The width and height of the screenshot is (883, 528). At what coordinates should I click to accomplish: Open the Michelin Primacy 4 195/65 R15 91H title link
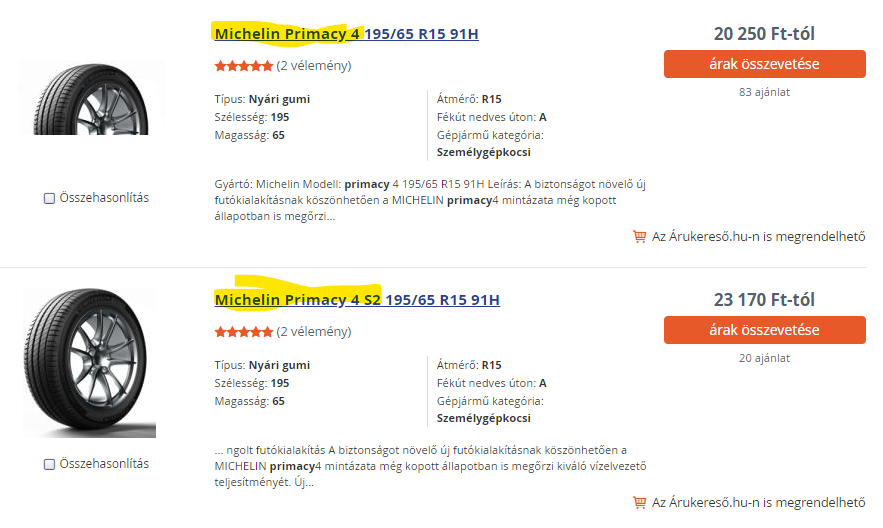346,34
